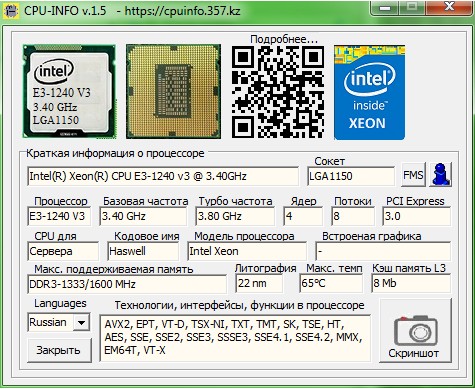The width and height of the screenshot is (475, 389).
Task: Click the memory field DDR3-1333/1600 MHz
Action: click(x=127, y=284)
